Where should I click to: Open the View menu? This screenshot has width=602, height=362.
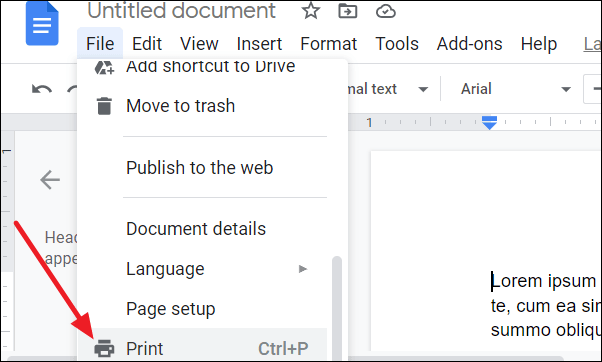pos(199,43)
